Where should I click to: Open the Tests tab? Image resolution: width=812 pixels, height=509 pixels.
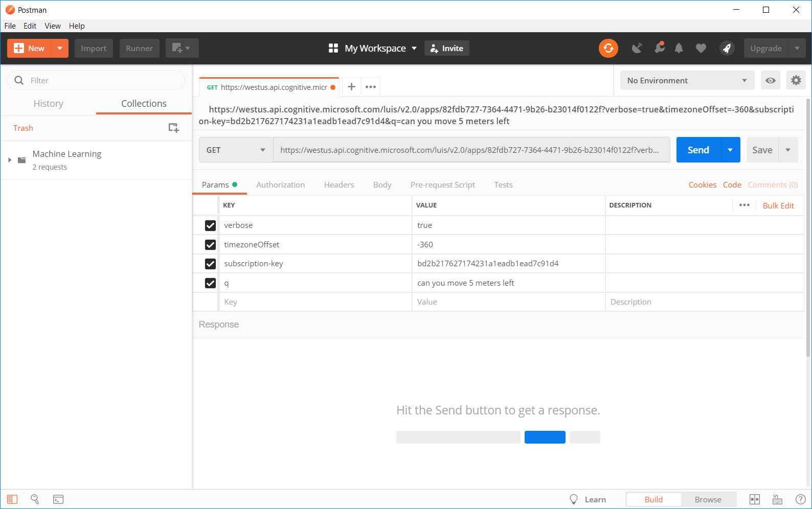(503, 184)
